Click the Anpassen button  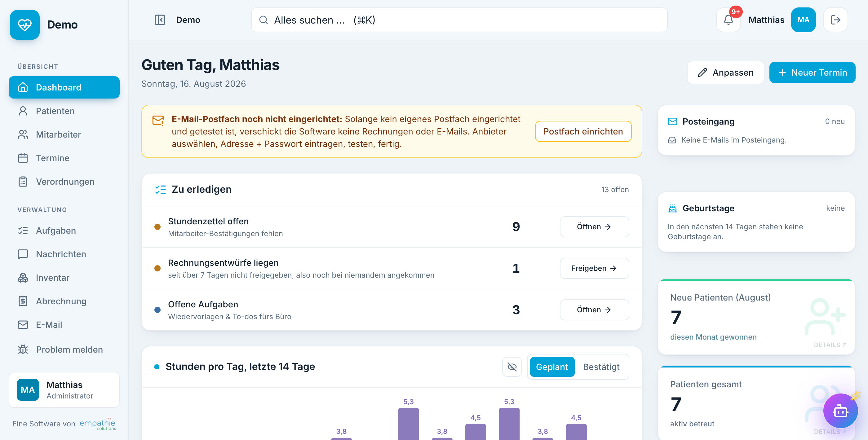pos(725,73)
